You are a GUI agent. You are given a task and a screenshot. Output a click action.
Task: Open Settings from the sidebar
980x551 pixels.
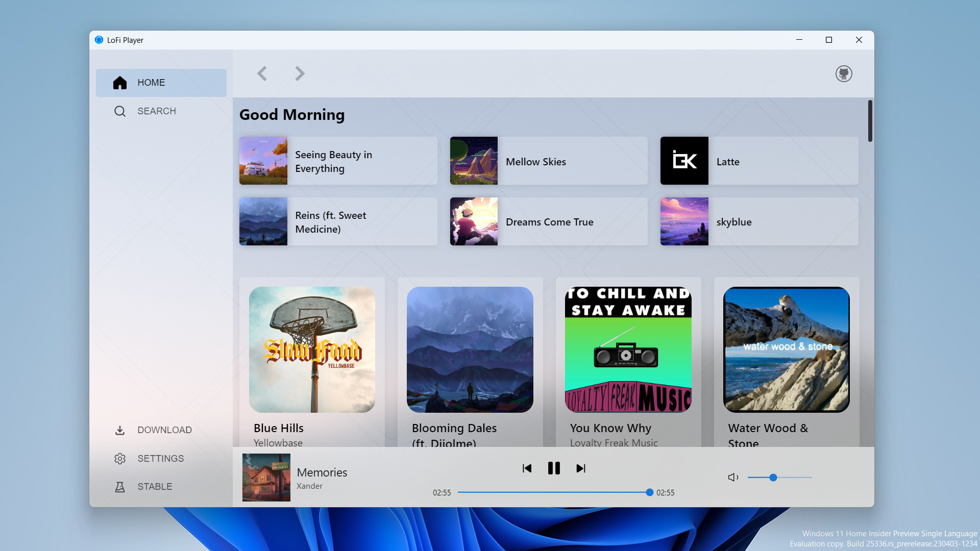pyautogui.click(x=161, y=459)
